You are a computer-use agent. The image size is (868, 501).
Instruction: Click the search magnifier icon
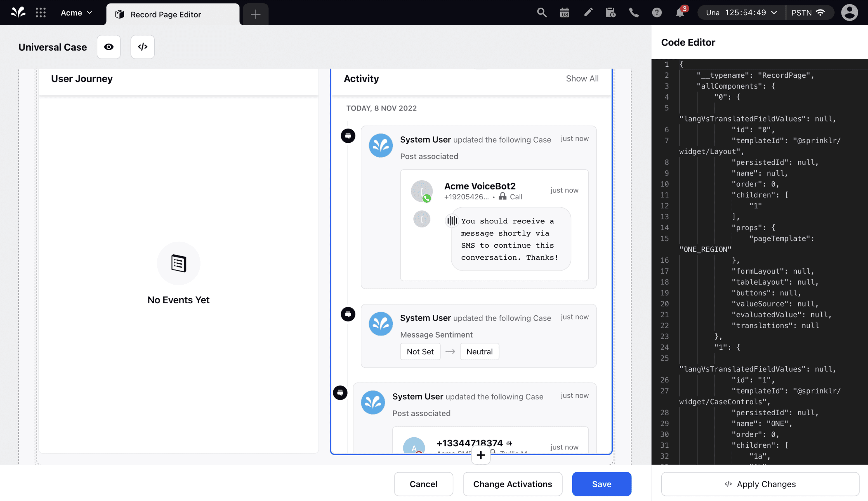pyautogui.click(x=542, y=13)
